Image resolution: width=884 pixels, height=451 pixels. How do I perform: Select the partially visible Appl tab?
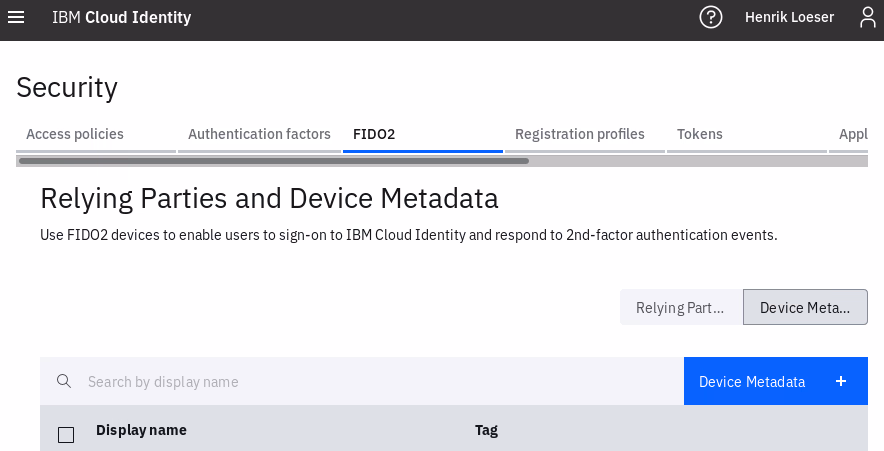[x=852, y=134]
